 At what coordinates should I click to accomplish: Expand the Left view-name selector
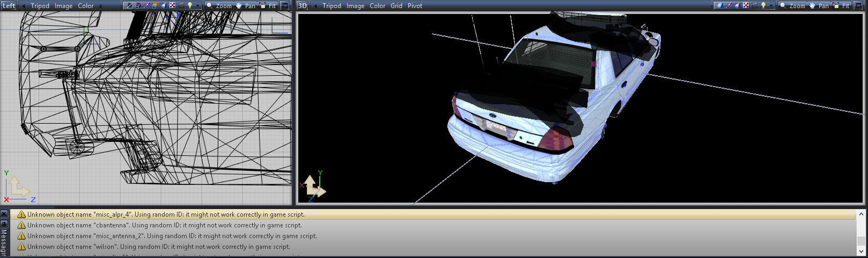[x=24, y=6]
